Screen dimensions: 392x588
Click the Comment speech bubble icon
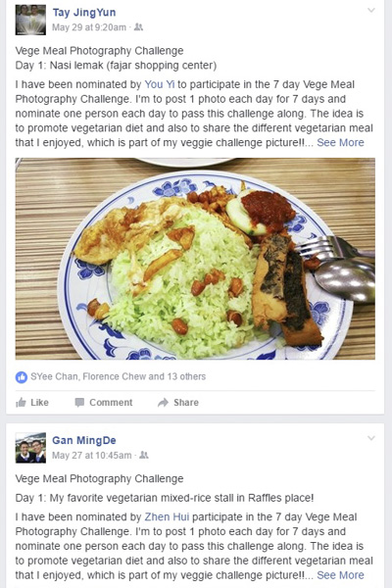[x=79, y=403]
